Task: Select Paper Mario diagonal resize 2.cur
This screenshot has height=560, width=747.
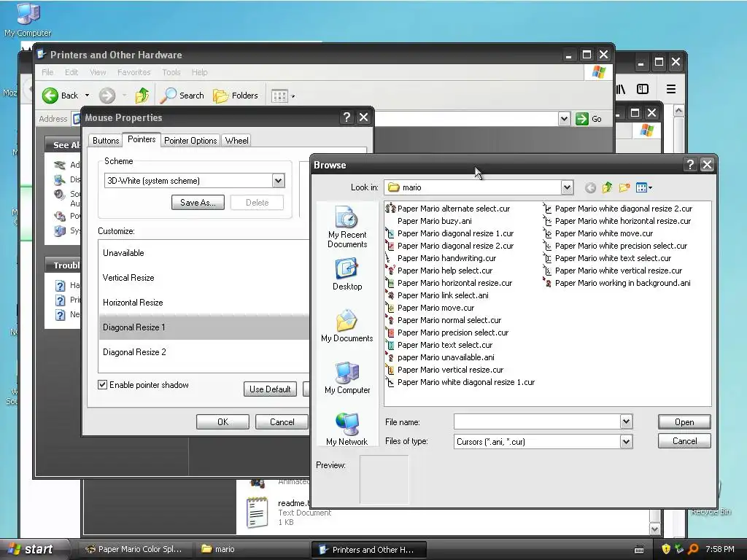Action: (x=449, y=246)
